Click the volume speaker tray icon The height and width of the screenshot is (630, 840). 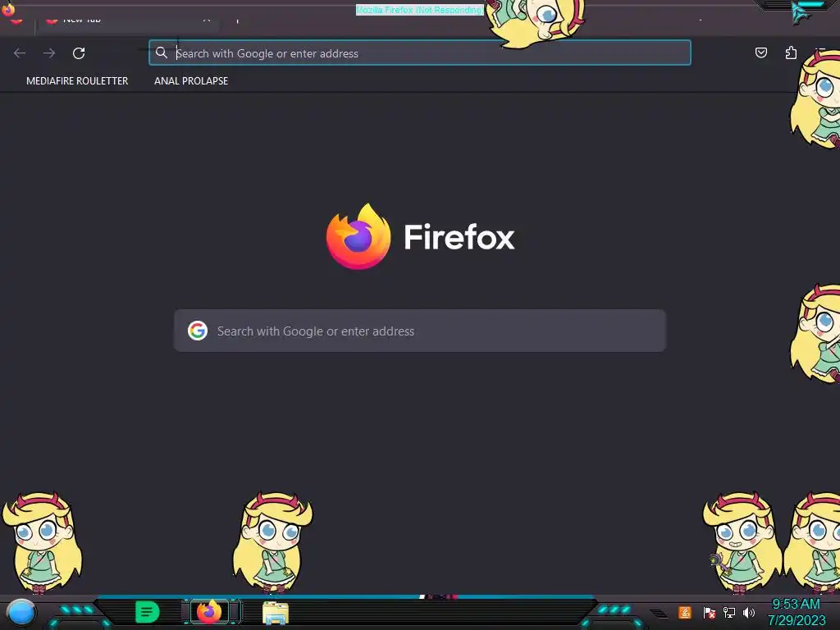click(x=749, y=612)
